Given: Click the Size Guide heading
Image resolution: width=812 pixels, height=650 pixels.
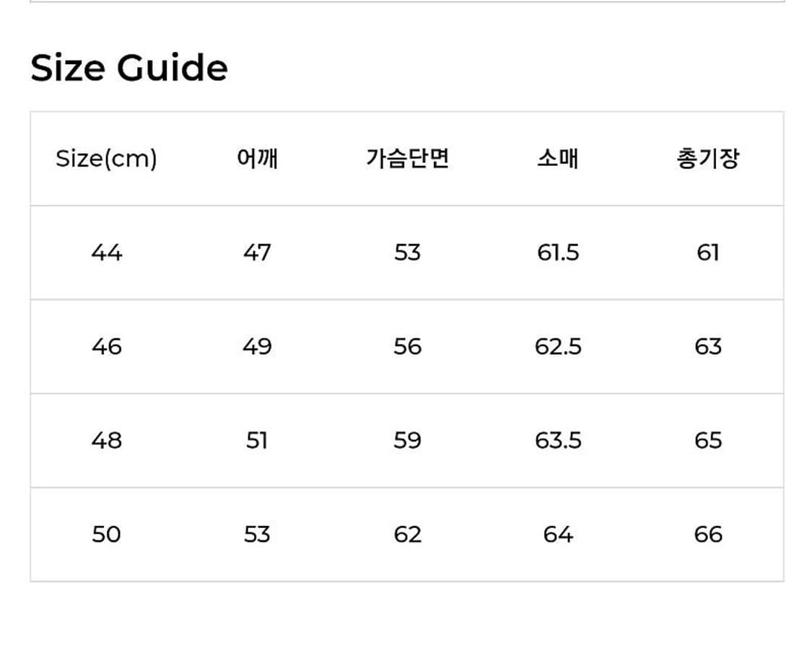Looking at the screenshot, I should point(129,69).
